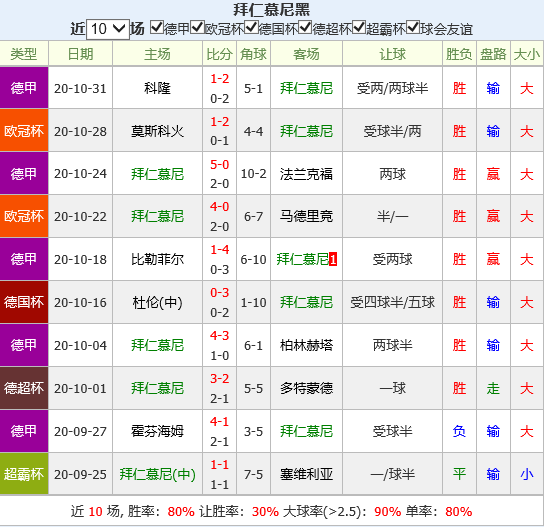Click the handicap 两球半

click(392, 346)
